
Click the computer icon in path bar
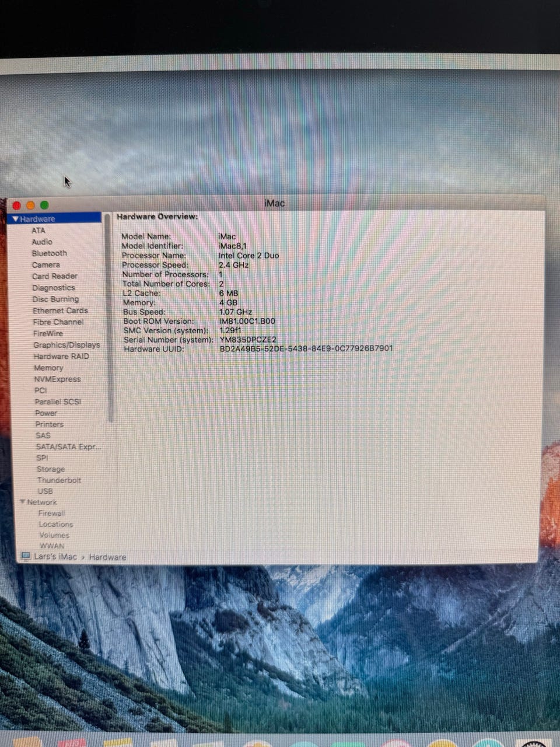pyautogui.click(x=26, y=557)
